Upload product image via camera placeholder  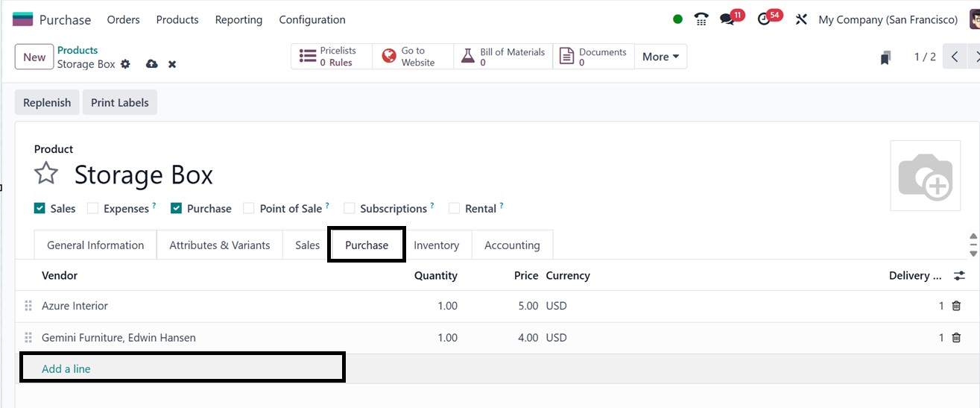tap(925, 176)
